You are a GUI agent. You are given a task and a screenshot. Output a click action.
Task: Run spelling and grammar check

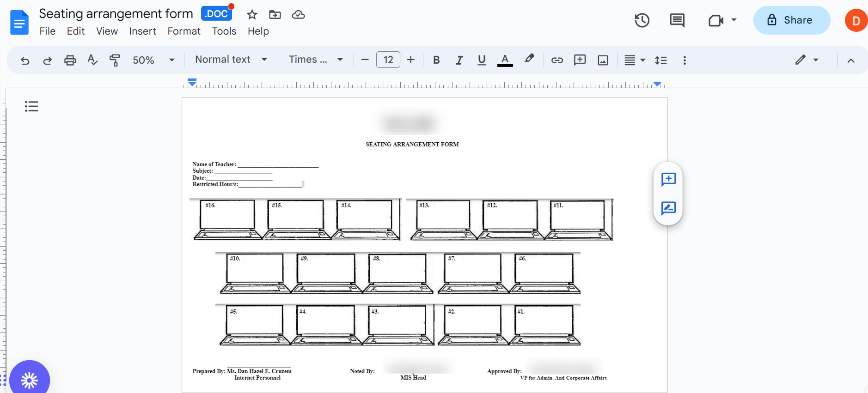(x=92, y=60)
